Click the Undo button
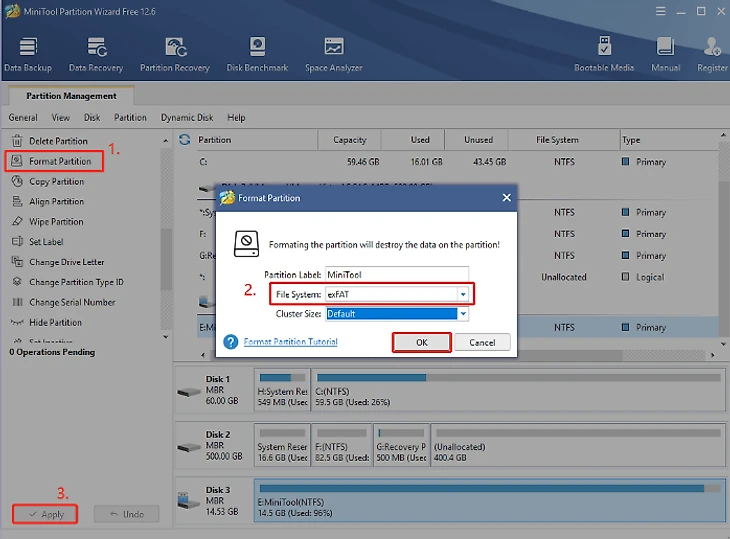This screenshot has width=730, height=539. point(127,514)
